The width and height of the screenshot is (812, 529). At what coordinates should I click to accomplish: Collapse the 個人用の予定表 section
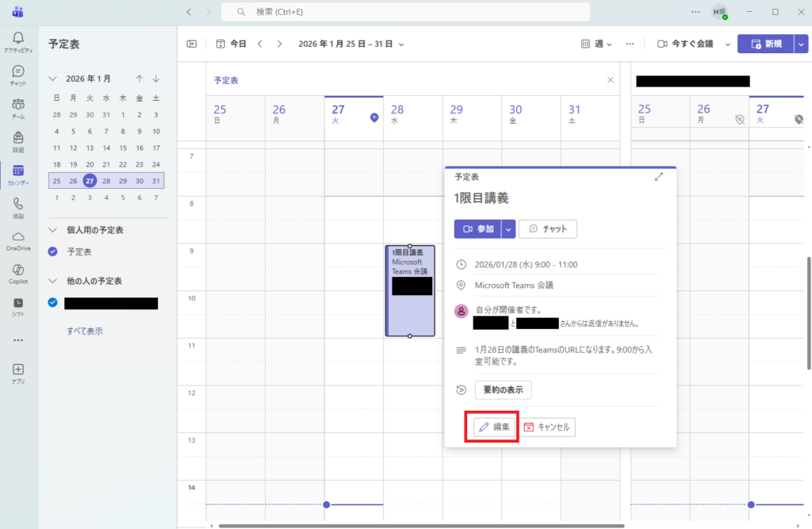click(52, 230)
